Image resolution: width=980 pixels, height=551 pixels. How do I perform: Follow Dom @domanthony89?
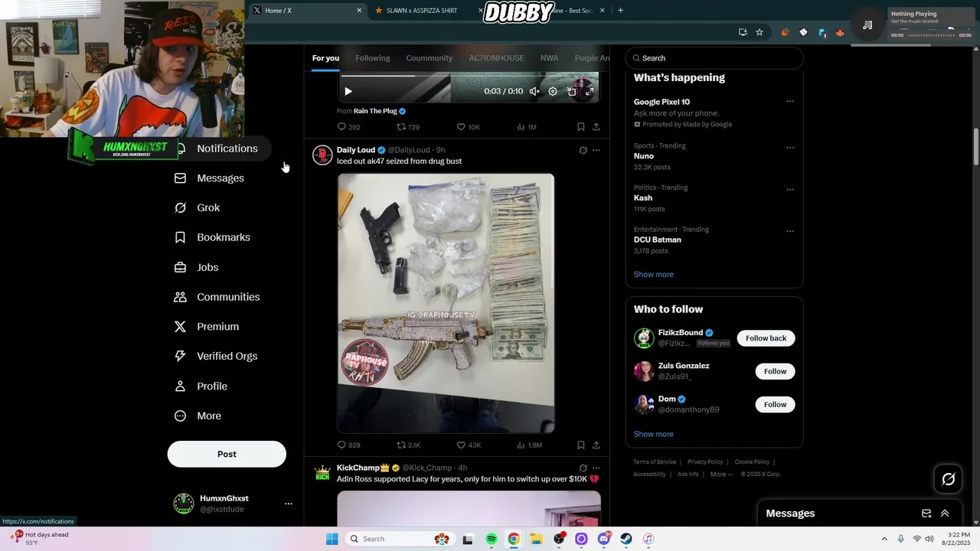[775, 405]
